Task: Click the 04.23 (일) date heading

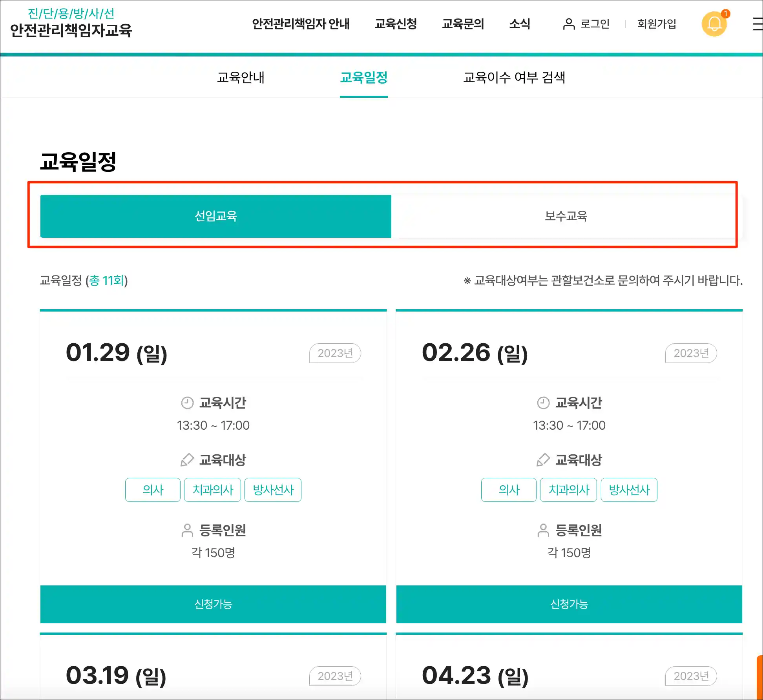Action: click(475, 676)
